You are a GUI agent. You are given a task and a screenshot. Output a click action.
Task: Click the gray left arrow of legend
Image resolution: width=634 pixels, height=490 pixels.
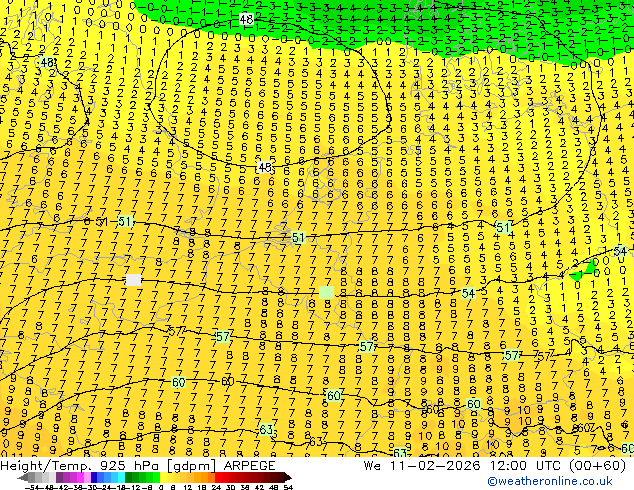point(23,477)
